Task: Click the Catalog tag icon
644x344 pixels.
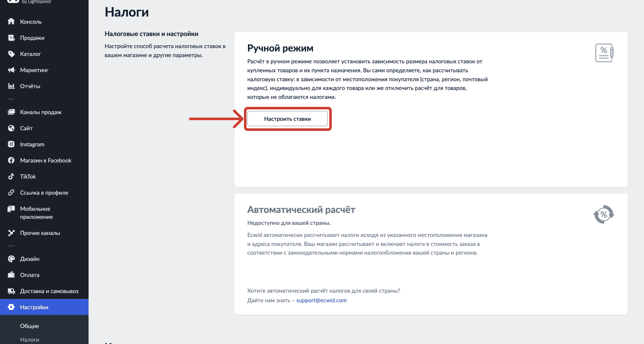Action: click(x=11, y=54)
